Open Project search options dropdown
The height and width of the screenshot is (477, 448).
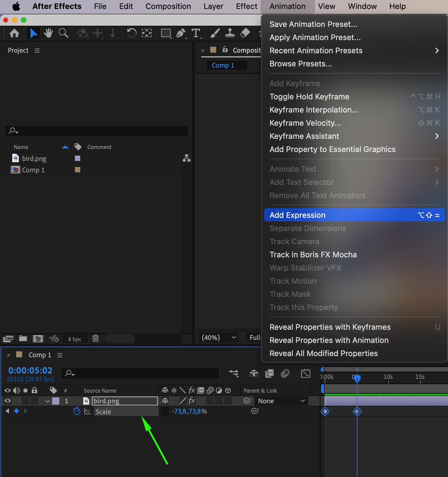point(13,131)
